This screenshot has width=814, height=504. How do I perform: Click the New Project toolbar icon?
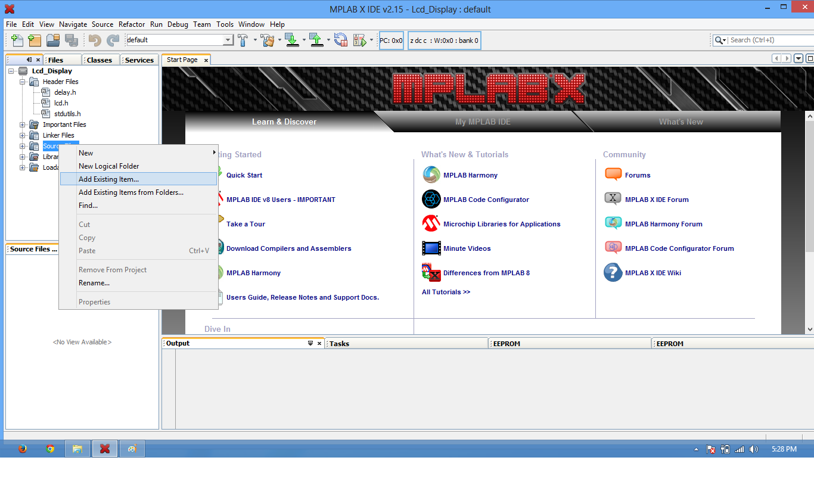35,40
